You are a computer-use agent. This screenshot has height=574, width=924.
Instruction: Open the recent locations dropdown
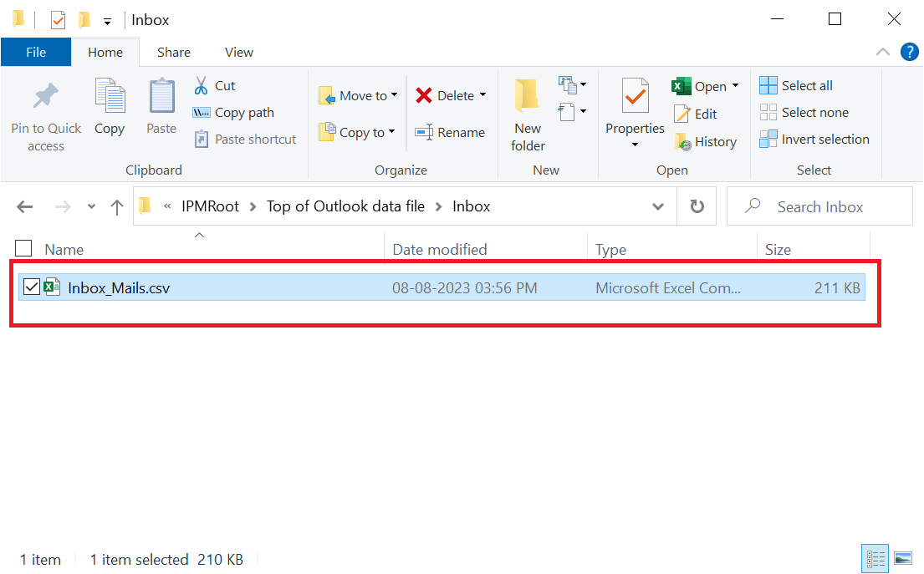point(91,206)
